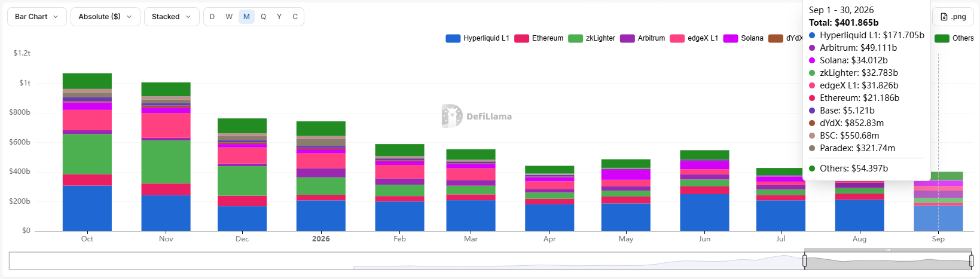Open the Bar Chart type dropdown
The image size is (980, 279).
tap(37, 17)
